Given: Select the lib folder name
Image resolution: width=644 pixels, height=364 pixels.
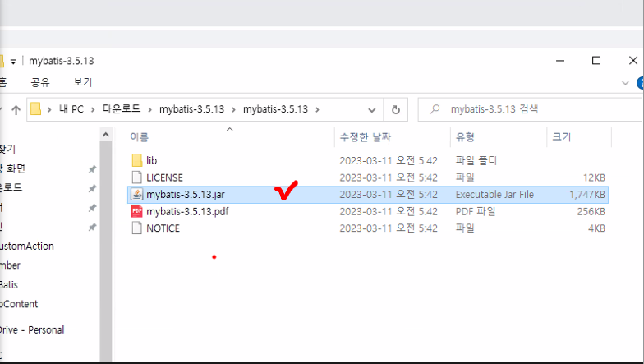Looking at the screenshot, I should (151, 161).
